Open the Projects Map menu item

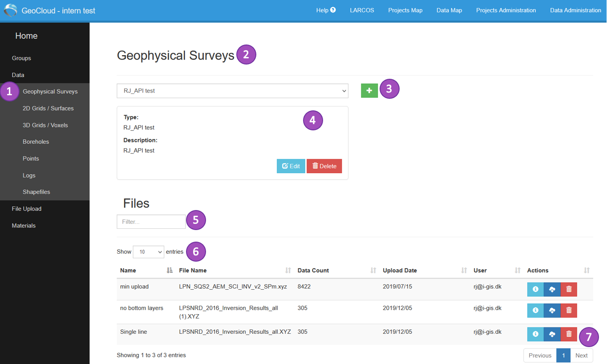point(405,10)
